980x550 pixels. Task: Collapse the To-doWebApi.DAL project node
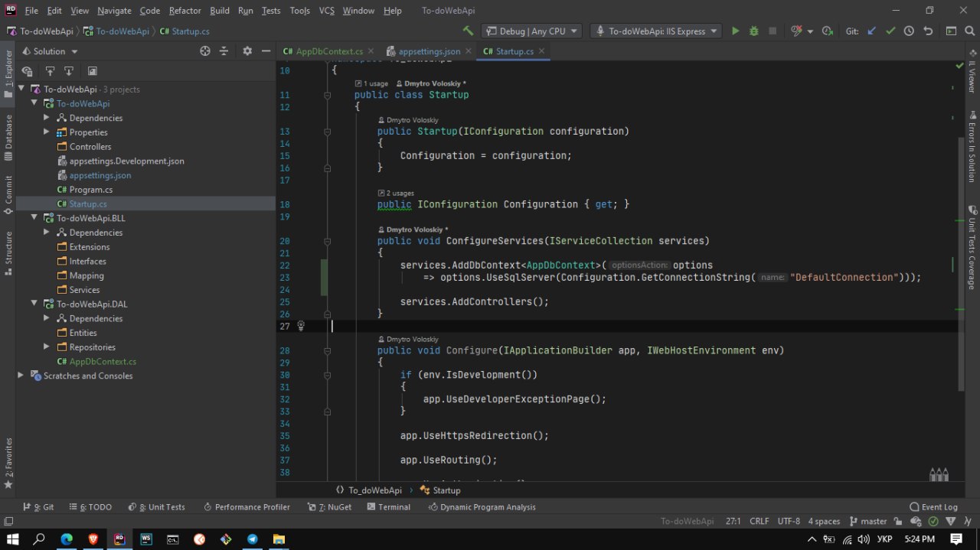pyautogui.click(x=34, y=304)
